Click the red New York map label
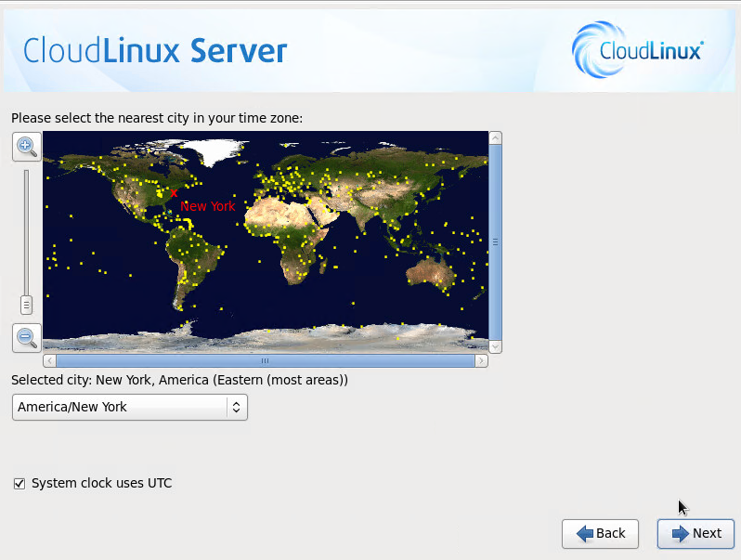Image resolution: width=741 pixels, height=560 pixels. pyautogui.click(x=208, y=206)
